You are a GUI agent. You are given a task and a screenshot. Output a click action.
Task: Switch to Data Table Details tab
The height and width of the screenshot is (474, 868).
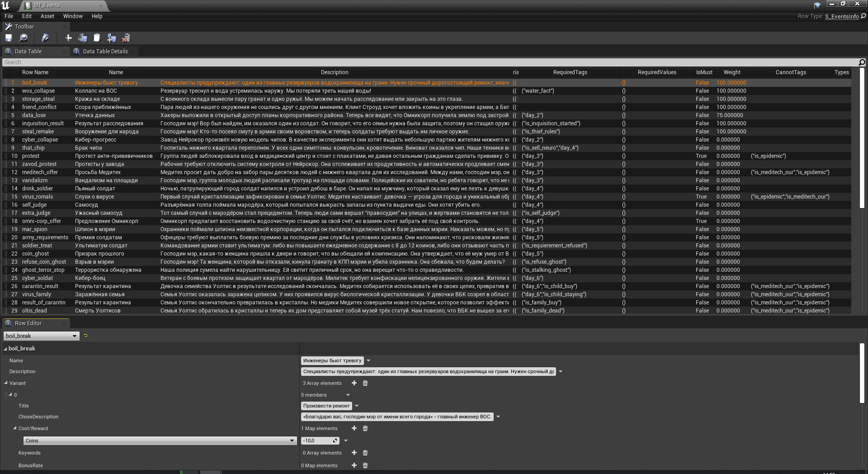coord(105,52)
